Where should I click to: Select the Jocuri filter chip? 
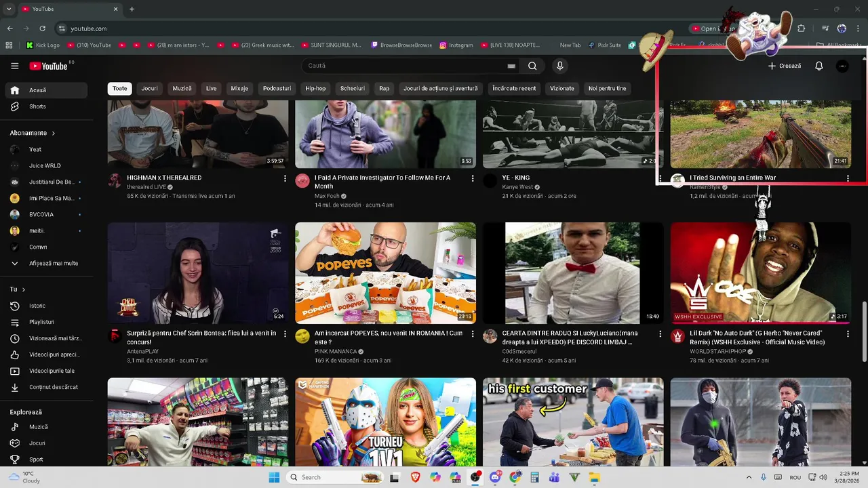149,88
